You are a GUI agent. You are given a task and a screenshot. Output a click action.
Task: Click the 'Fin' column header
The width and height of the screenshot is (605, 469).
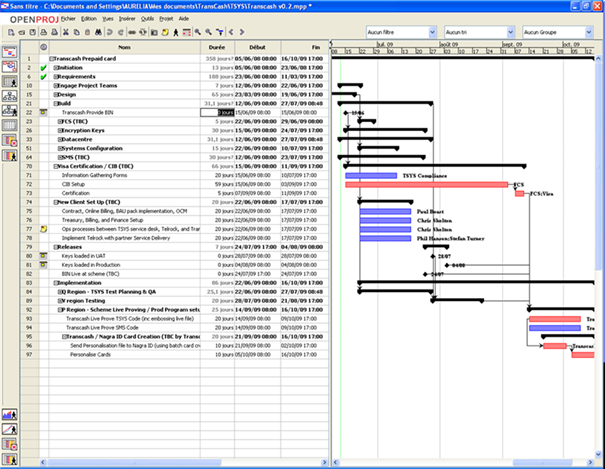pos(305,47)
